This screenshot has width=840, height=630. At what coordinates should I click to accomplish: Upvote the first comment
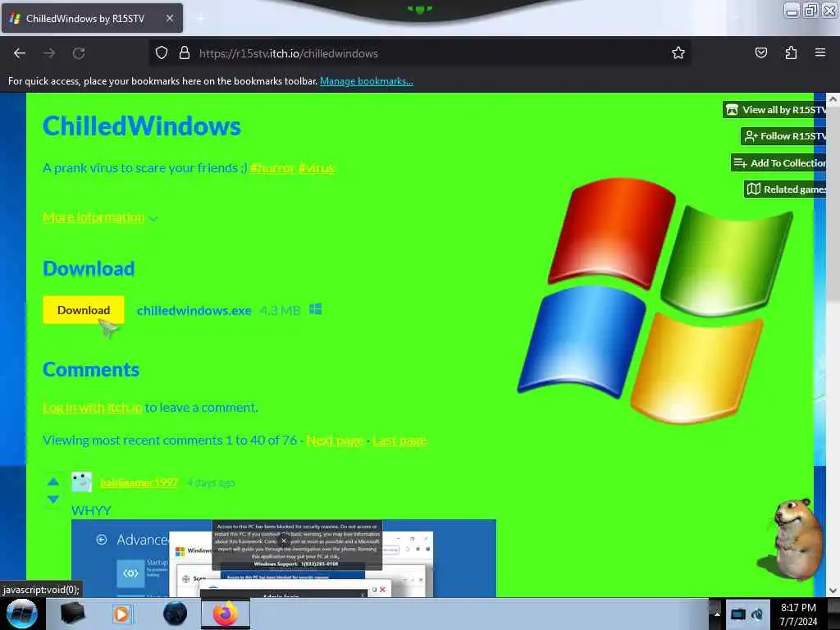(x=53, y=482)
